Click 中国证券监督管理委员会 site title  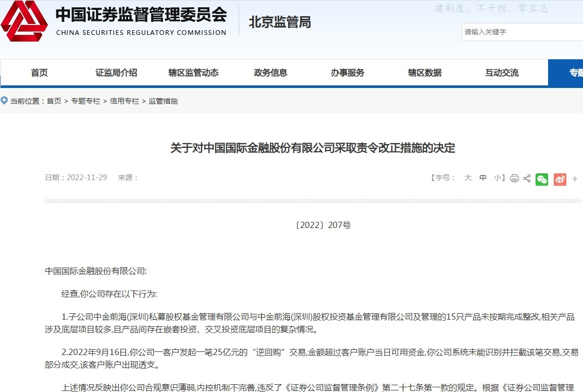tap(141, 15)
